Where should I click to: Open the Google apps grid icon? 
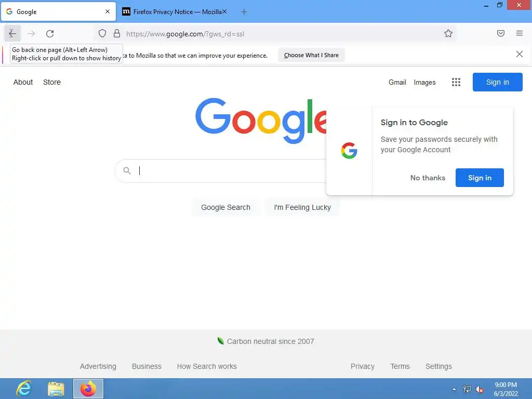tap(456, 82)
